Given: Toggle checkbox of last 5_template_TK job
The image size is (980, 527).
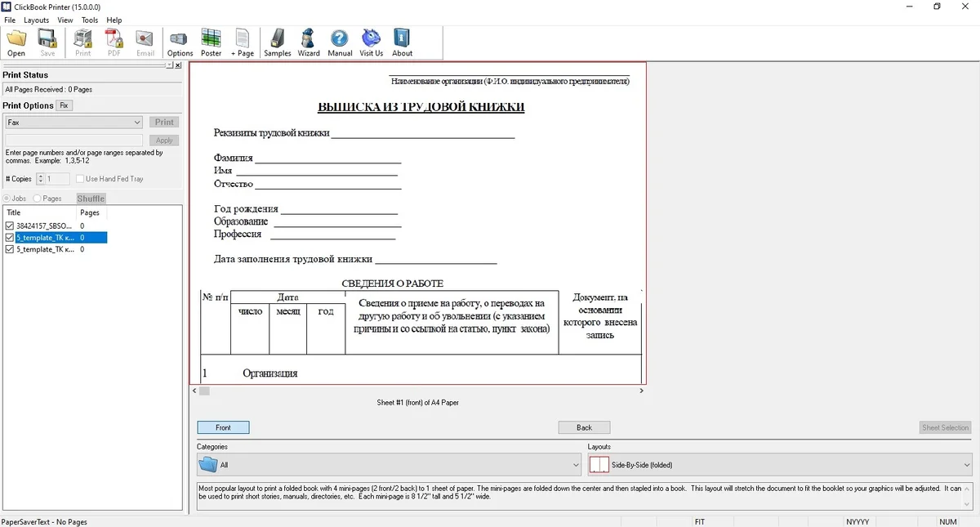Looking at the screenshot, I should click(10, 250).
